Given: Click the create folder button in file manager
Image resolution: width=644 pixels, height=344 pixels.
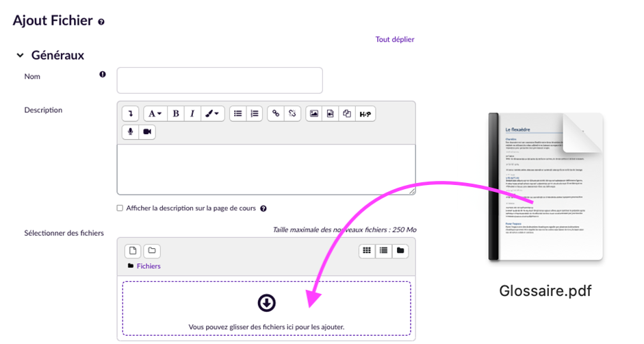Looking at the screenshot, I should [x=152, y=251].
